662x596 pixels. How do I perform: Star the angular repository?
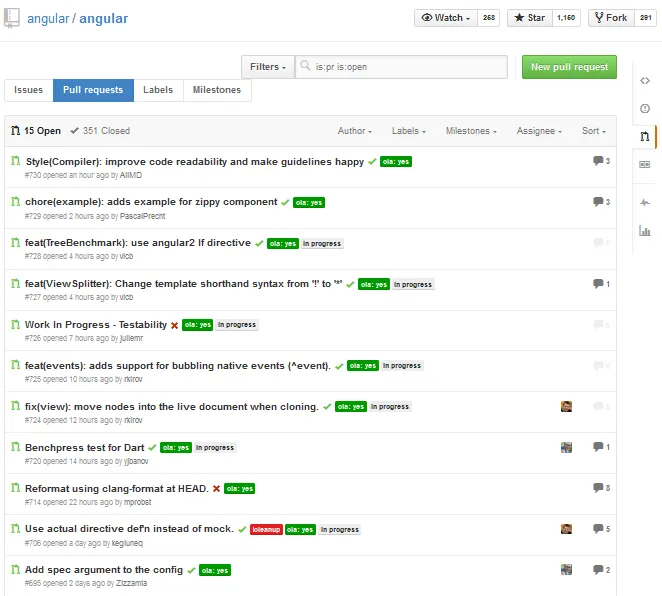[x=530, y=18]
